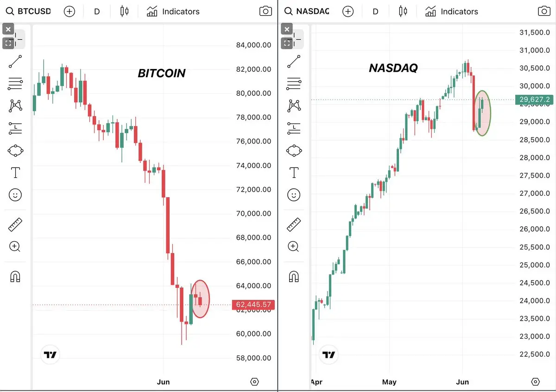Click the BTCUSD symbol search field
Image resolution: width=556 pixels, height=392 pixels.
tap(29, 12)
